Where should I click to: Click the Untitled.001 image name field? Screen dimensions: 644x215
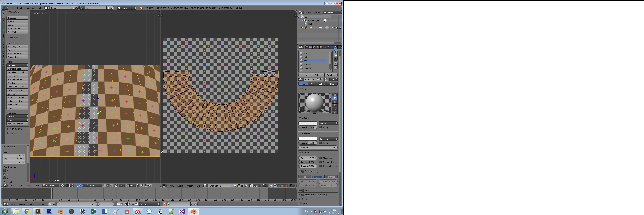tap(218, 185)
